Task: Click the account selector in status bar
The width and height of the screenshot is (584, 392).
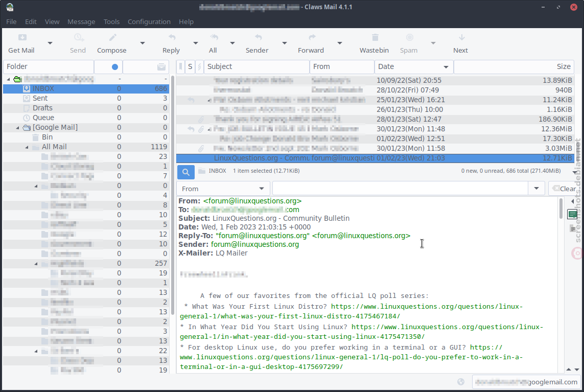Action: tap(526, 382)
